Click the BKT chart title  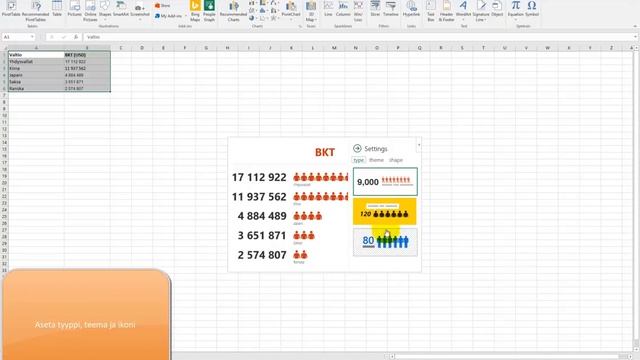coord(325,152)
